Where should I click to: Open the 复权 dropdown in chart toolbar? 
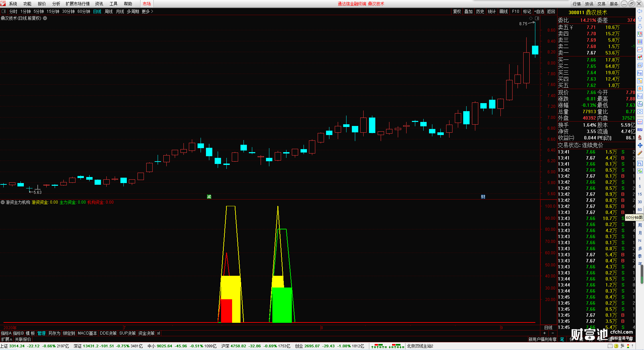point(457,11)
